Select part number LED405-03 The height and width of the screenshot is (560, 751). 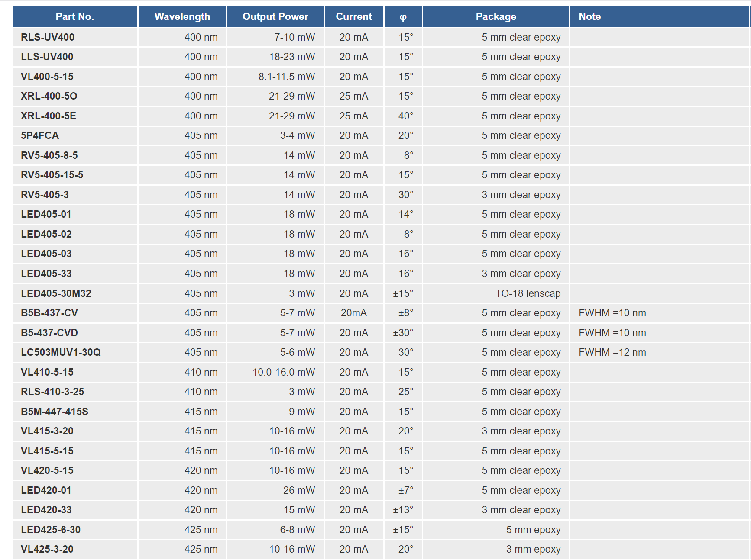[x=46, y=254]
